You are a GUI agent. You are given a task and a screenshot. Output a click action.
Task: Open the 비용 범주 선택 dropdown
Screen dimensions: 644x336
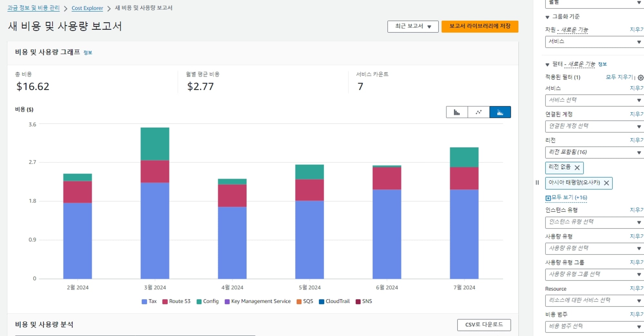[594, 327]
